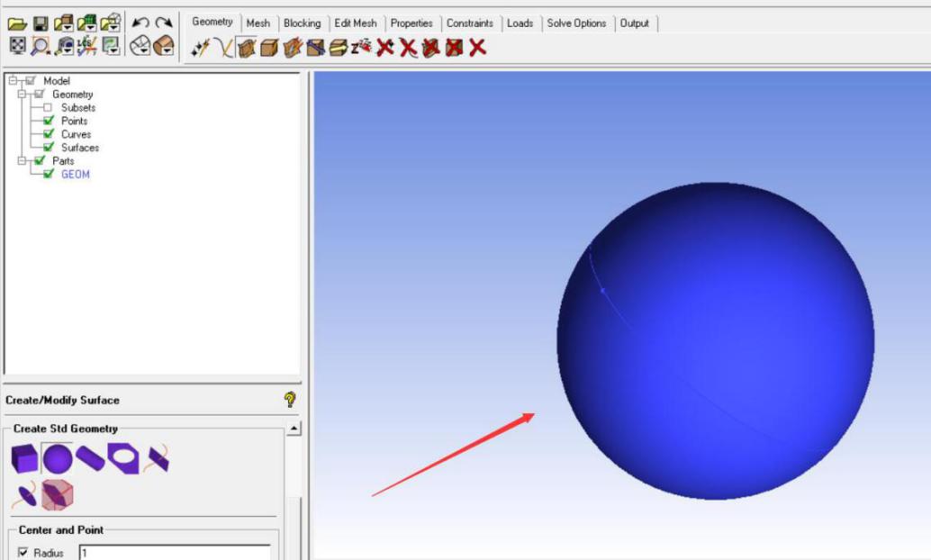Fit view to window icon
Image resolution: width=931 pixels, height=560 pixels.
pos(18,46)
